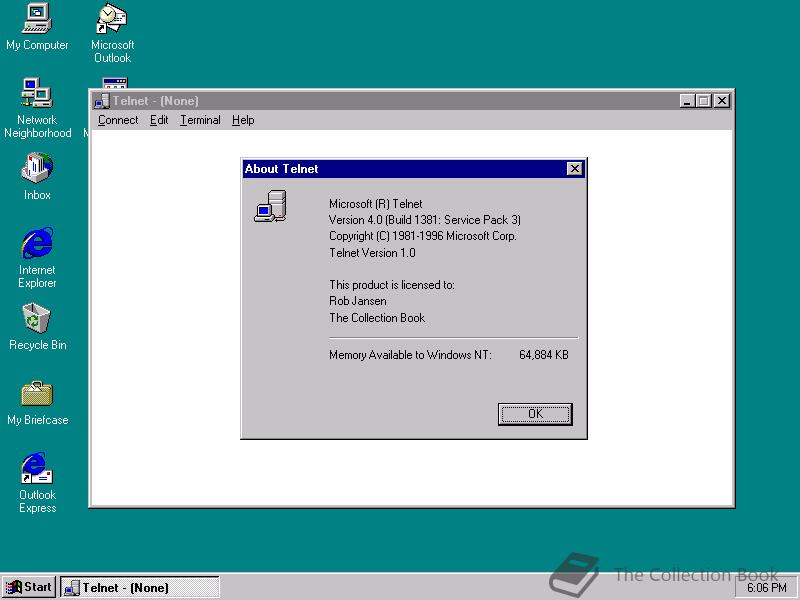Click the 'Telnet Version 1.0' text

pyautogui.click(x=372, y=253)
